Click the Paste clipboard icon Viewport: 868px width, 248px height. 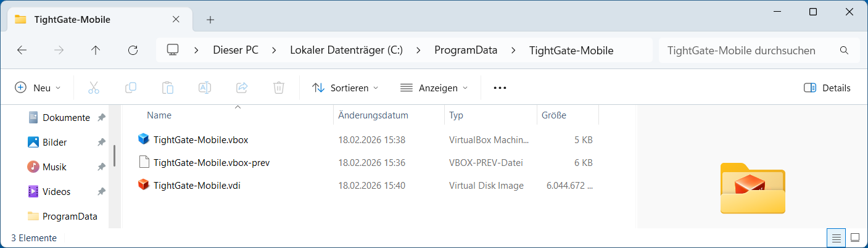168,88
